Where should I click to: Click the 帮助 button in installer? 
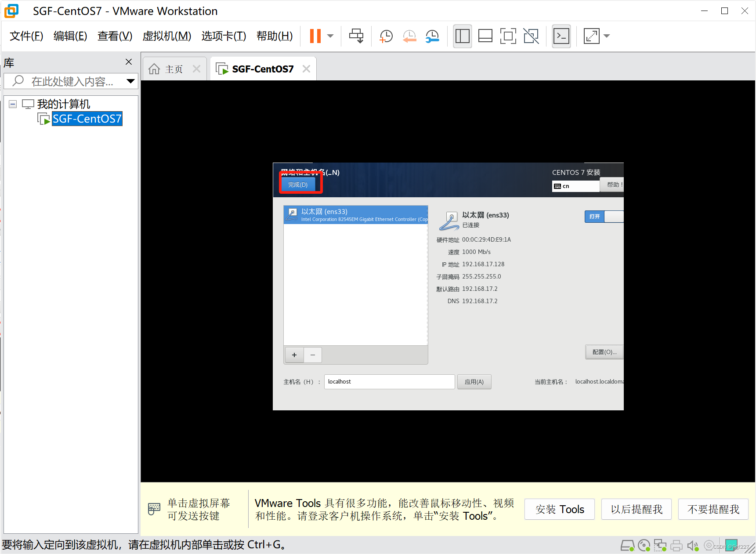pos(612,185)
